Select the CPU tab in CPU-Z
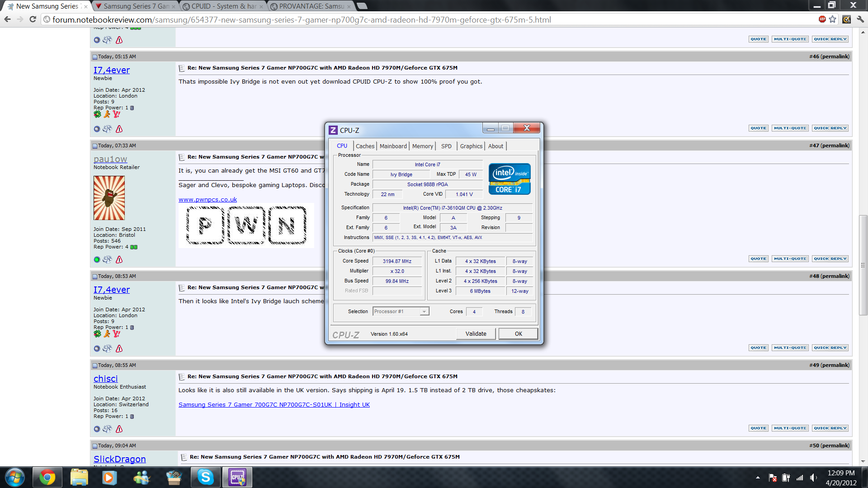868x488 pixels. click(342, 146)
